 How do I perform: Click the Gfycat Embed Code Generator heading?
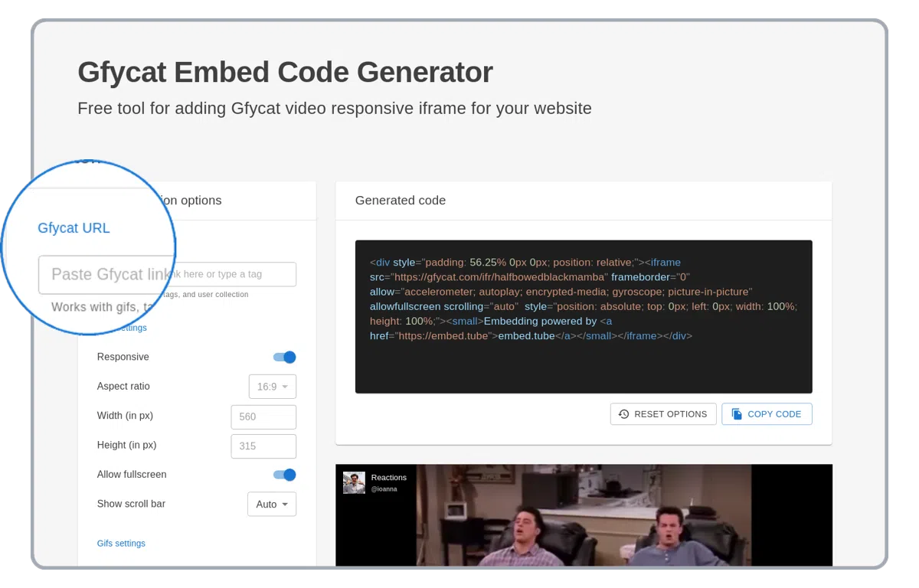point(285,72)
